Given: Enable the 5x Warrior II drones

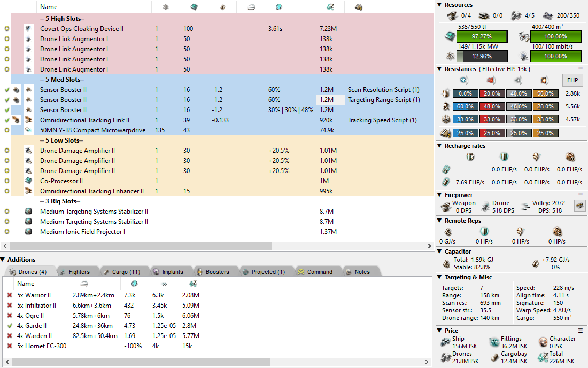Looking at the screenshot, I should pyautogui.click(x=9, y=295).
